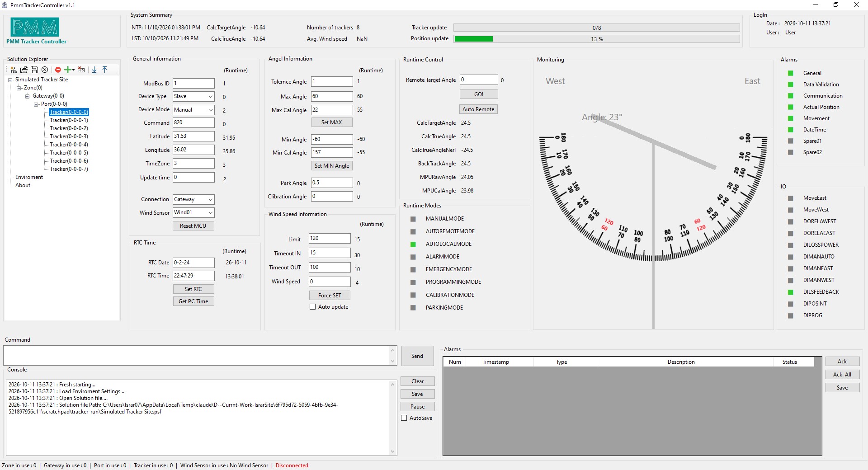This screenshot has width=868, height=470.
Task: Add node with green plus icon
Action: (68, 70)
